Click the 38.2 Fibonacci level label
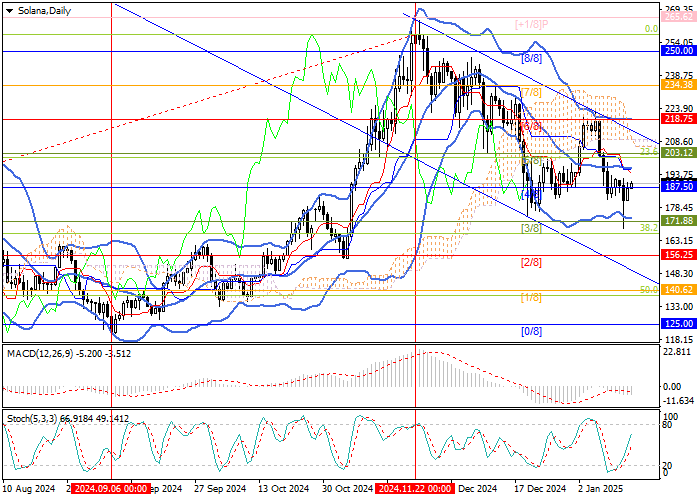Image resolution: width=700 pixels, height=500 pixels. coord(648,228)
